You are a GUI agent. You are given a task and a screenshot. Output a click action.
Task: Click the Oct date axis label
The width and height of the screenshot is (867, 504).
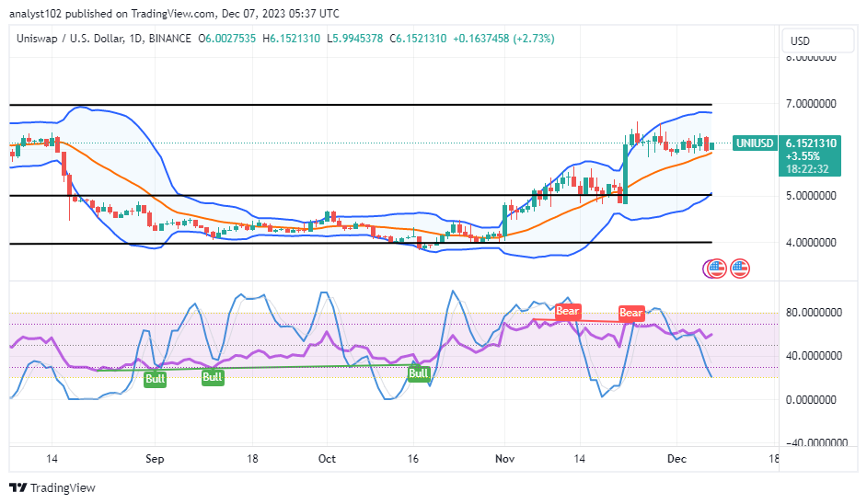point(327,459)
